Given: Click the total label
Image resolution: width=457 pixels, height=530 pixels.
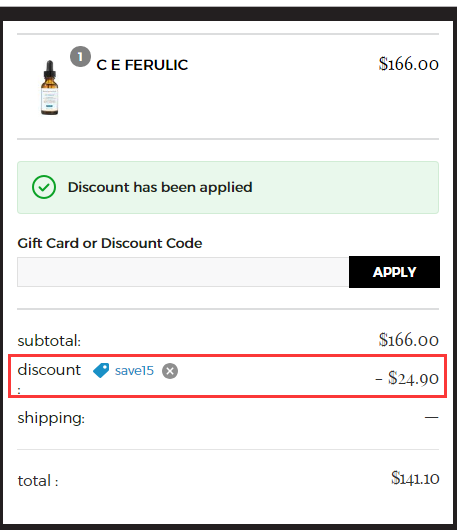Looking at the screenshot, I should [x=38, y=481].
